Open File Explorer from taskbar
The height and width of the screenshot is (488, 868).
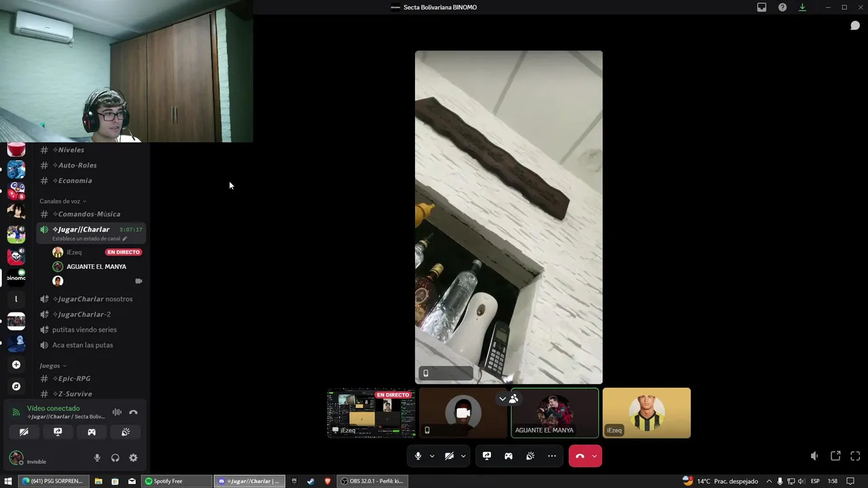(x=98, y=481)
